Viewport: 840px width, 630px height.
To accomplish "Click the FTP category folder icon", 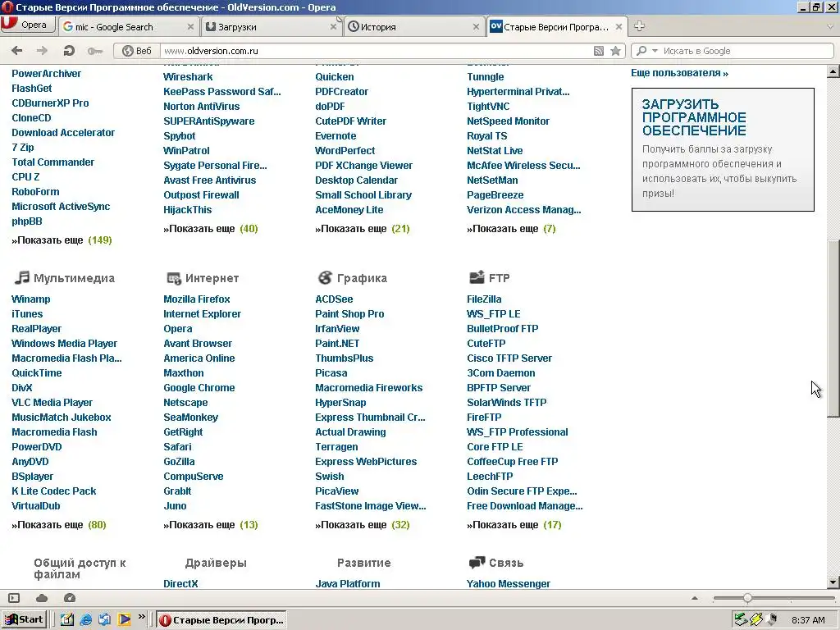I will pos(477,277).
